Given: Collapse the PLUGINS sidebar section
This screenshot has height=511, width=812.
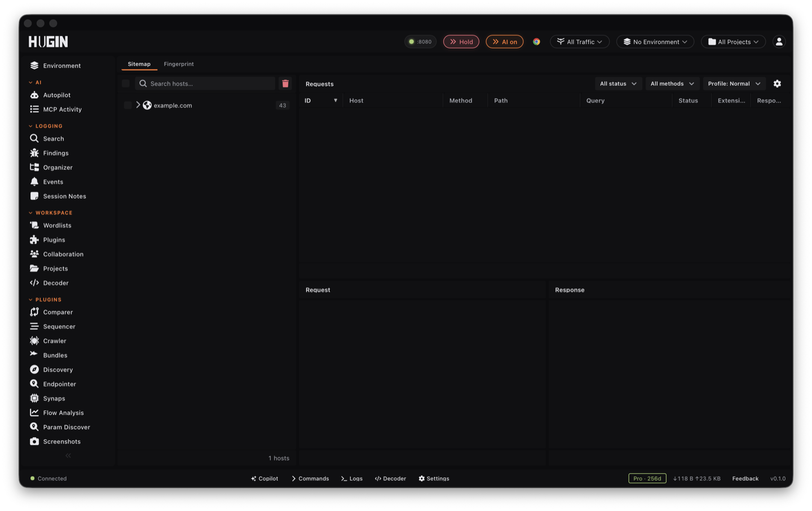Looking at the screenshot, I should click(45, 300).
